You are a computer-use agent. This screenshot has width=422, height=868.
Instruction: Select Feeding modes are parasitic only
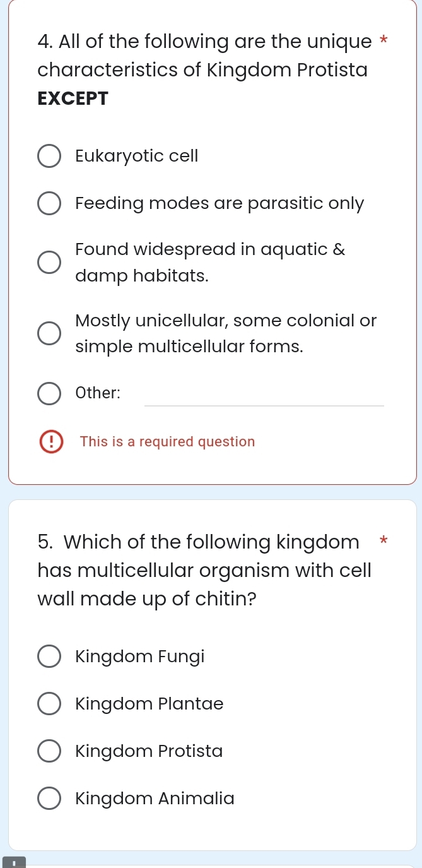[49, 203]
